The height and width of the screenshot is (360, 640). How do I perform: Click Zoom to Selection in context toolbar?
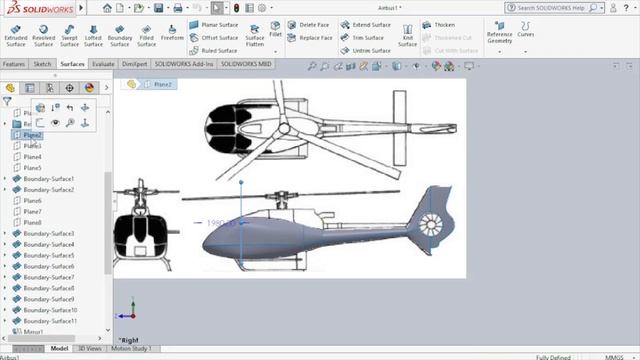tap(70, 122)
